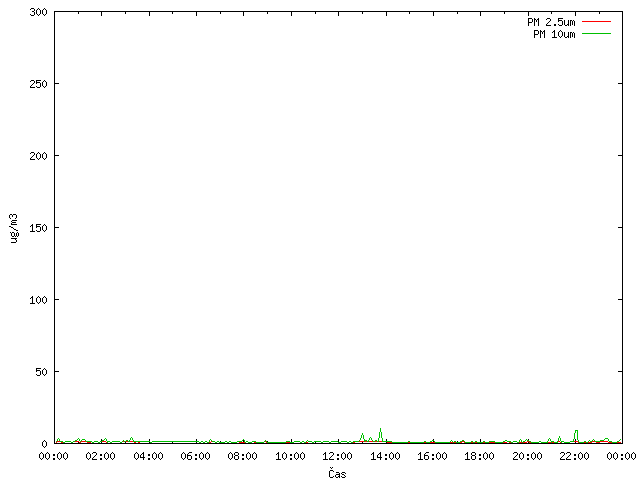Click the 100 y-axis value

click(38, 300)
